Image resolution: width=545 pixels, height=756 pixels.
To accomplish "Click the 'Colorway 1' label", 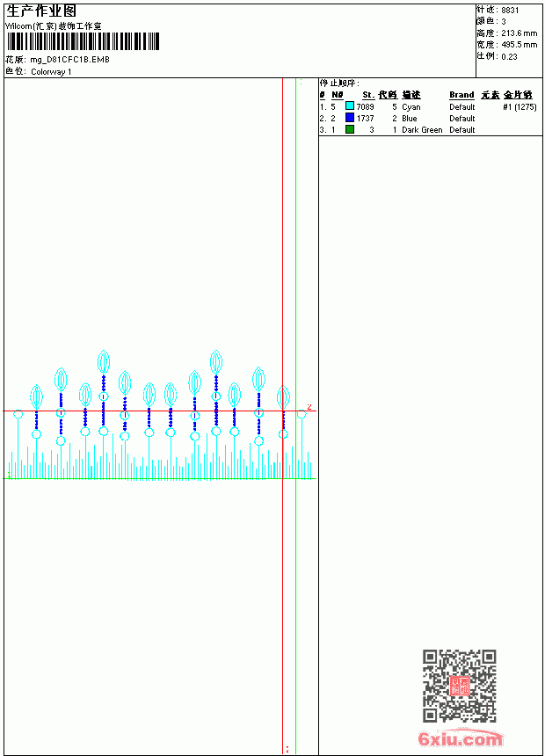I will pos(51,72).
